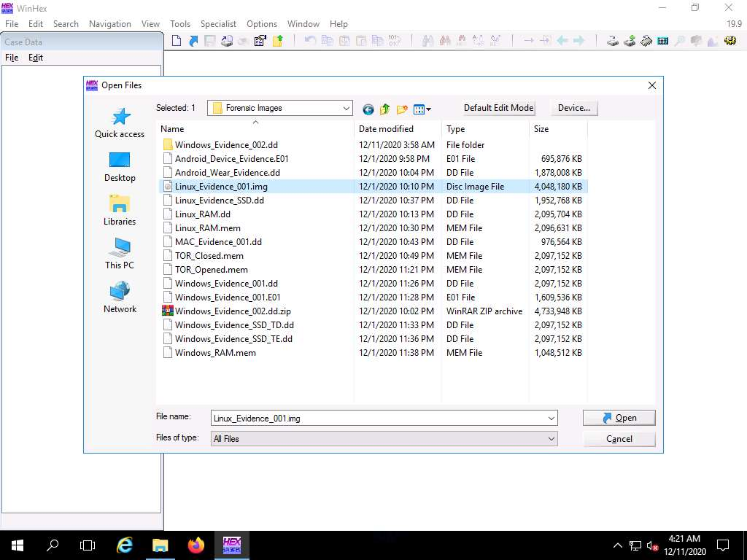Viewport: 747px width, 560px height.
Task: Open the Options menu
Action: [x=262, y=24]
